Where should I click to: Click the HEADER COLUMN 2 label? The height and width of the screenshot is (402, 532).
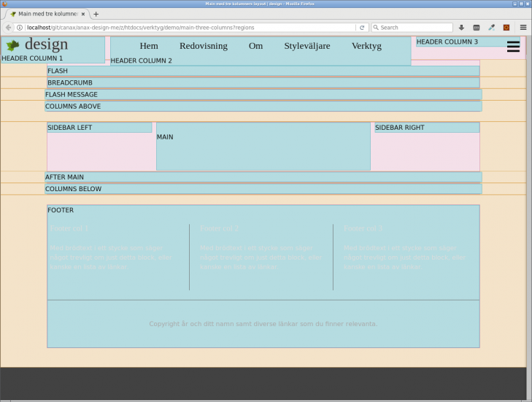141,61
